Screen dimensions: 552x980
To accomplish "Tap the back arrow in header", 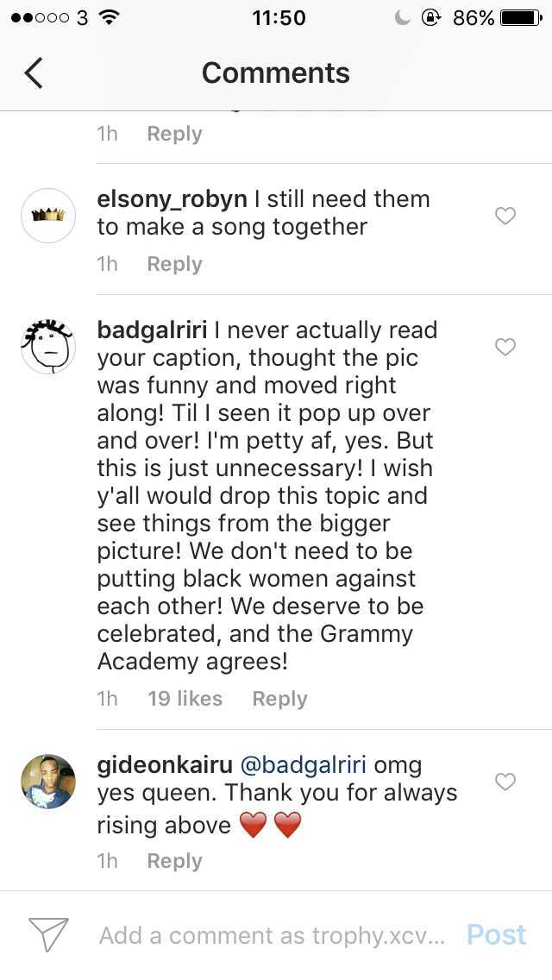I will pos(34,73).
